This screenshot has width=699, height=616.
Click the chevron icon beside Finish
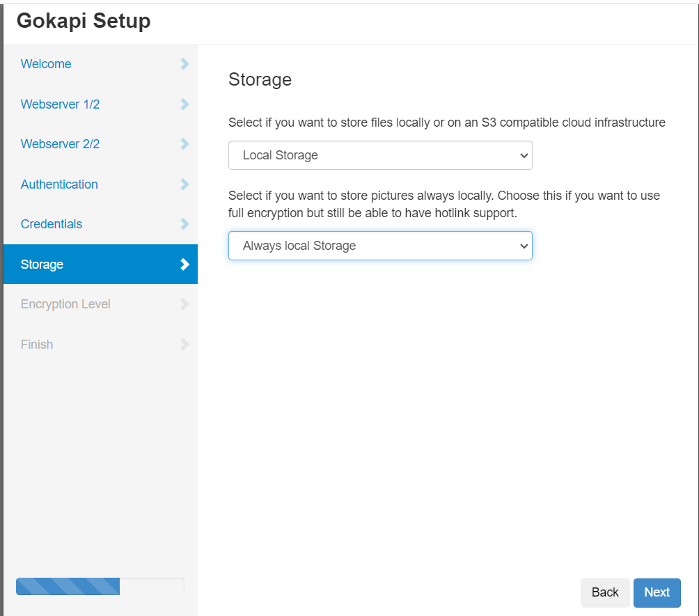(x=184, y=345)
